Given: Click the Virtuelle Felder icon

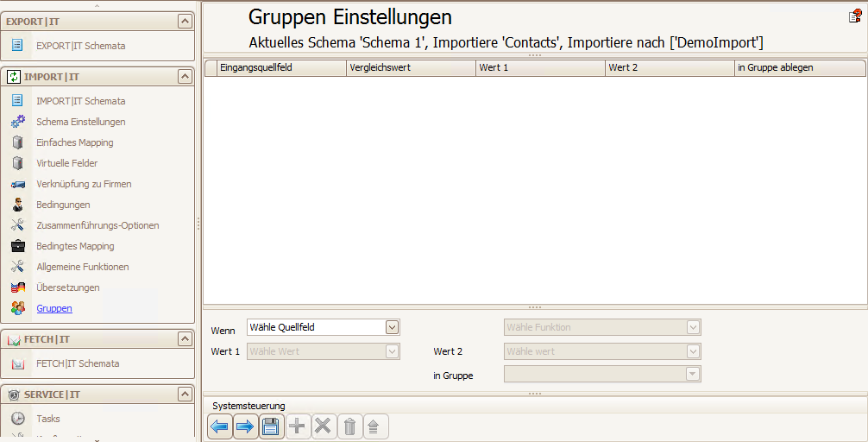Looking at the screenshot, I should [x=18, y=163].
